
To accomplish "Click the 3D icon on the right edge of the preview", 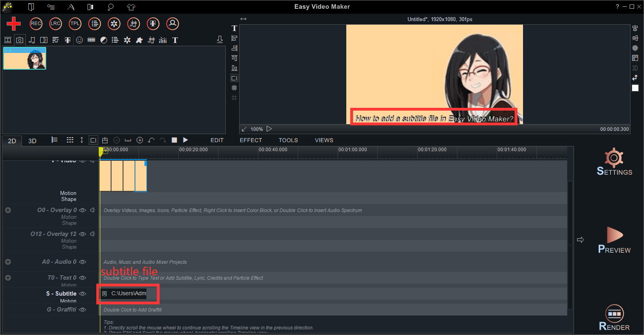I will point(635,68).
